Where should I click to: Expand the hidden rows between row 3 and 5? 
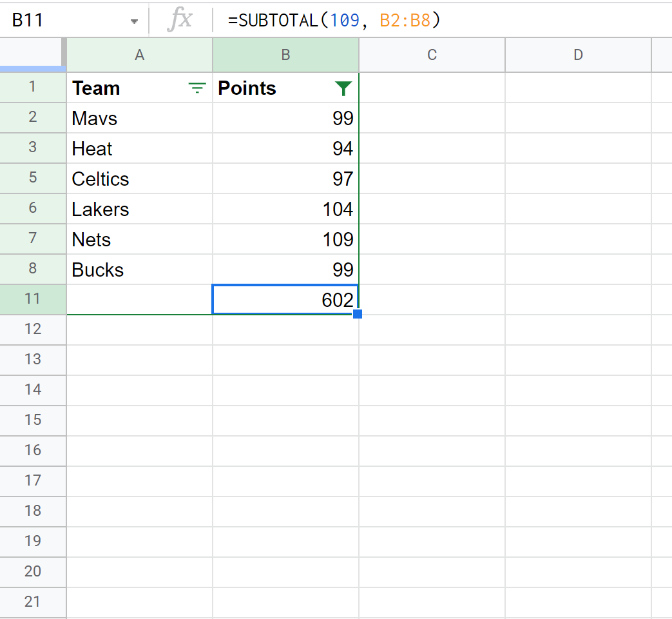click(33, 162)
